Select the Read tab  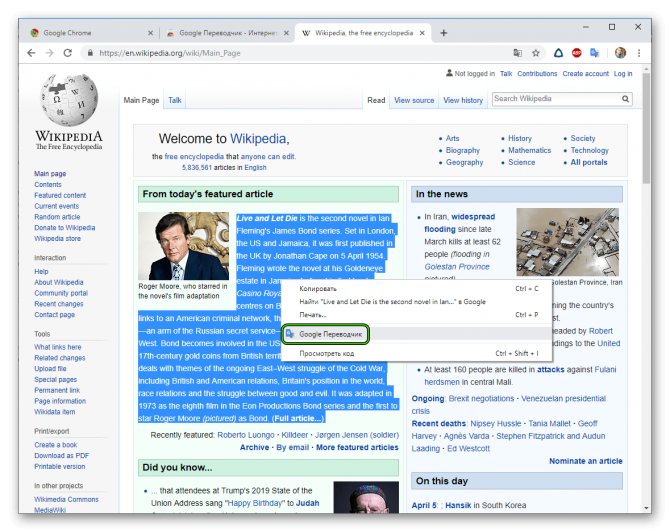376,100
